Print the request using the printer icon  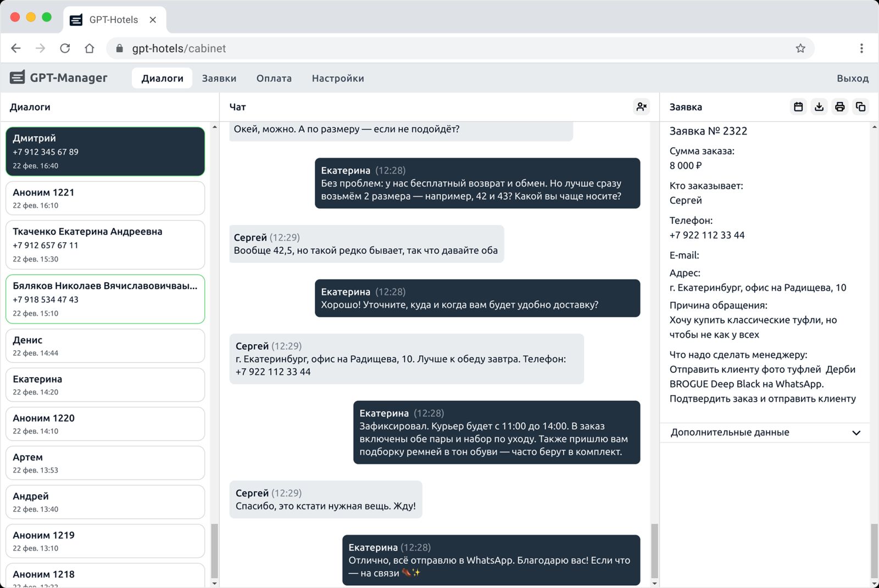pos(839,107)
